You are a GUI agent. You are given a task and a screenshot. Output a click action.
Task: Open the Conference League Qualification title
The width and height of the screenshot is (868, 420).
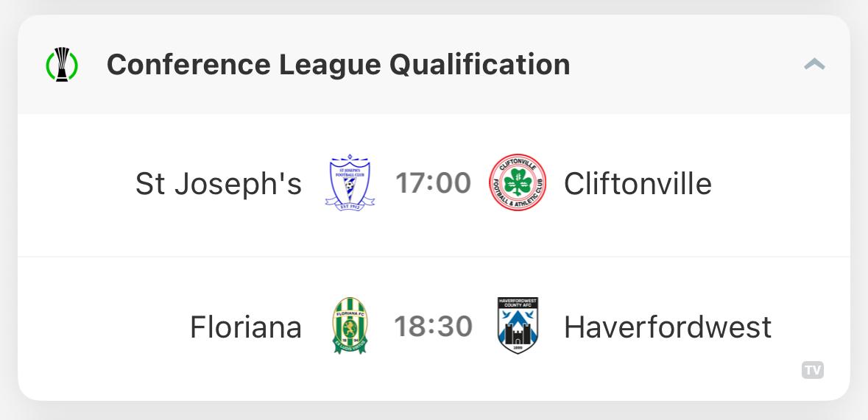(x=338, y=65)
